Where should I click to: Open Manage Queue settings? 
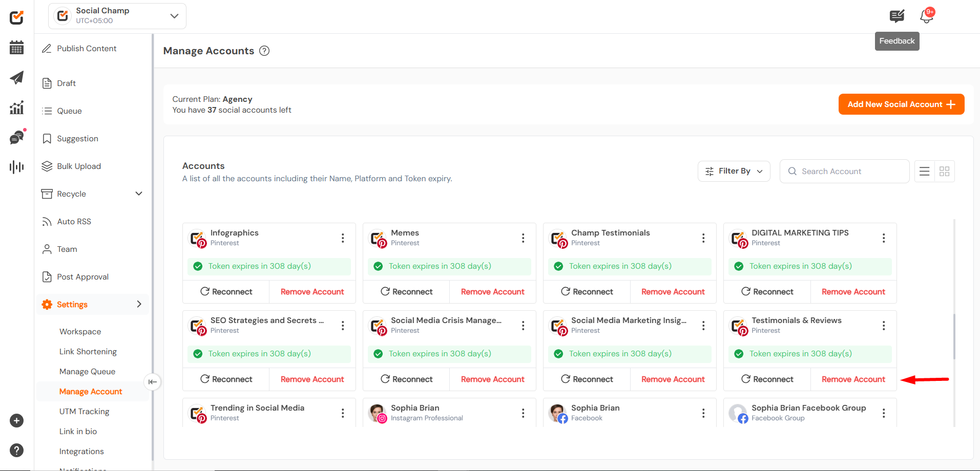pos(87,371)
